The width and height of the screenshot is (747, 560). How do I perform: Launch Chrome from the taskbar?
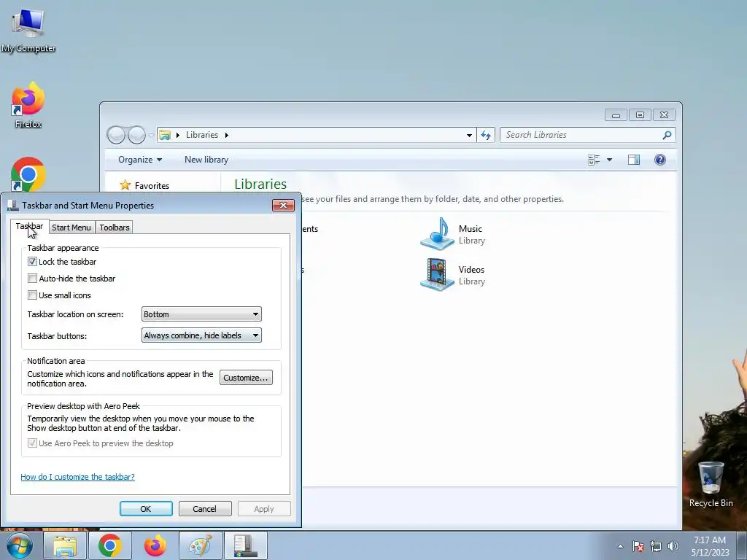[x=110, y=545]
